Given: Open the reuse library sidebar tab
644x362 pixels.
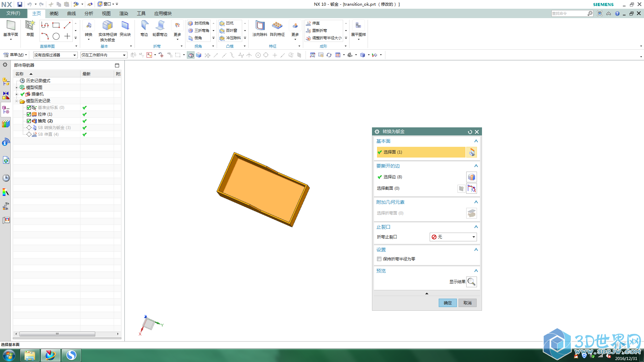Looking at the screenshot, I should point(6,124).
